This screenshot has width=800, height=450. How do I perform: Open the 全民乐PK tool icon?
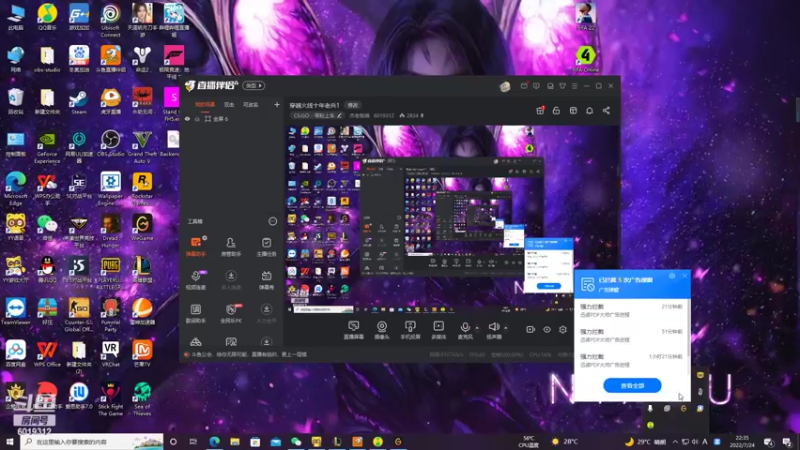(231, 313)
